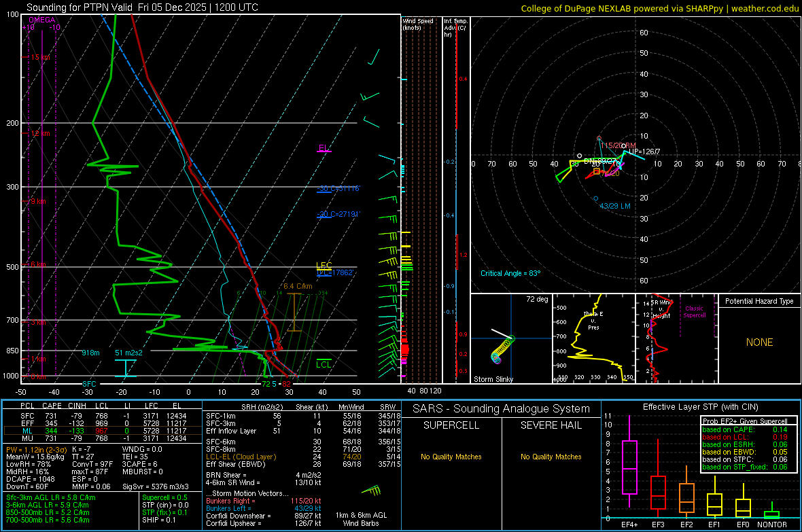
Task: Click the '72 deg' slinky angle value
Action: click(537, 299)
